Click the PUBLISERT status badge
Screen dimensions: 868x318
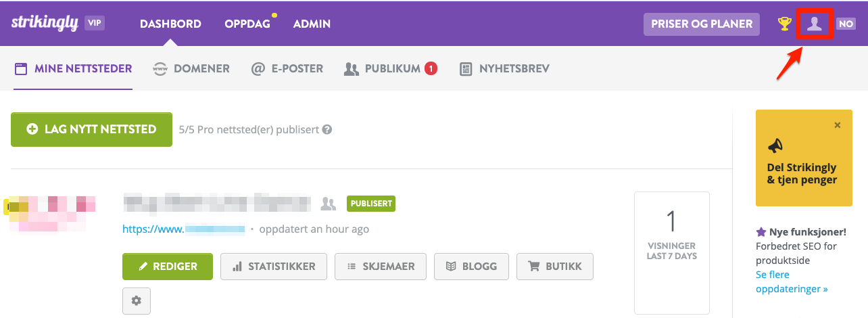click(371, 203)
